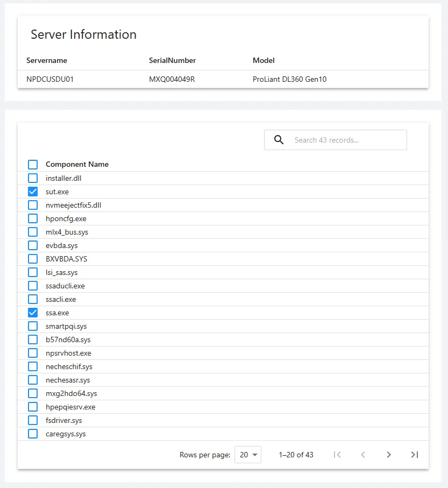This screenshot has width=448, height=488.
Task: Select the NPDCUSDU01 server row
Action: (x=50, y=79)
